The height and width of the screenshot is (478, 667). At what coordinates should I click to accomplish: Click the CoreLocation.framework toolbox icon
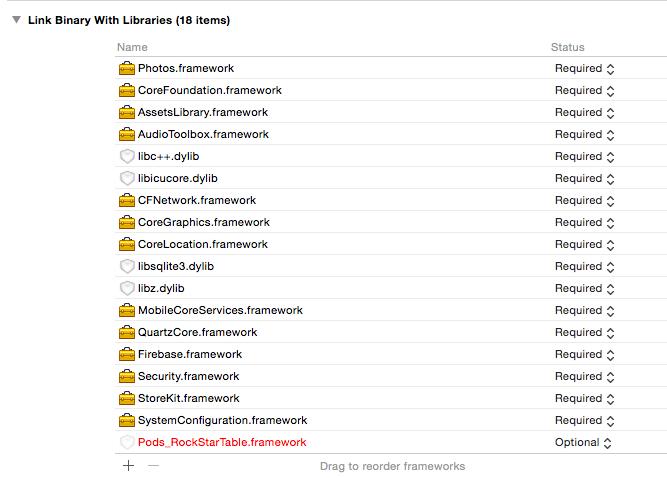click(127, 245)
